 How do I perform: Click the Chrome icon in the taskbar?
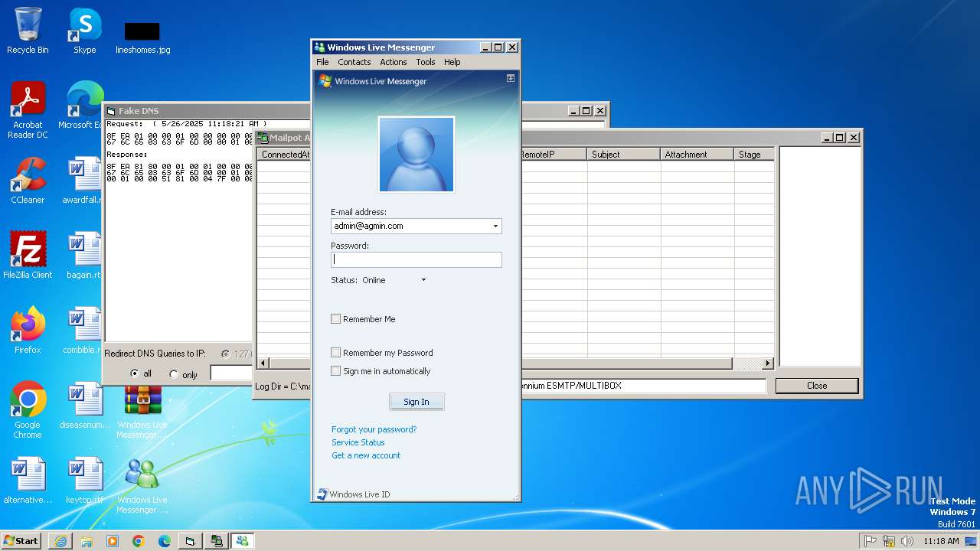click(x=139, y=541)
